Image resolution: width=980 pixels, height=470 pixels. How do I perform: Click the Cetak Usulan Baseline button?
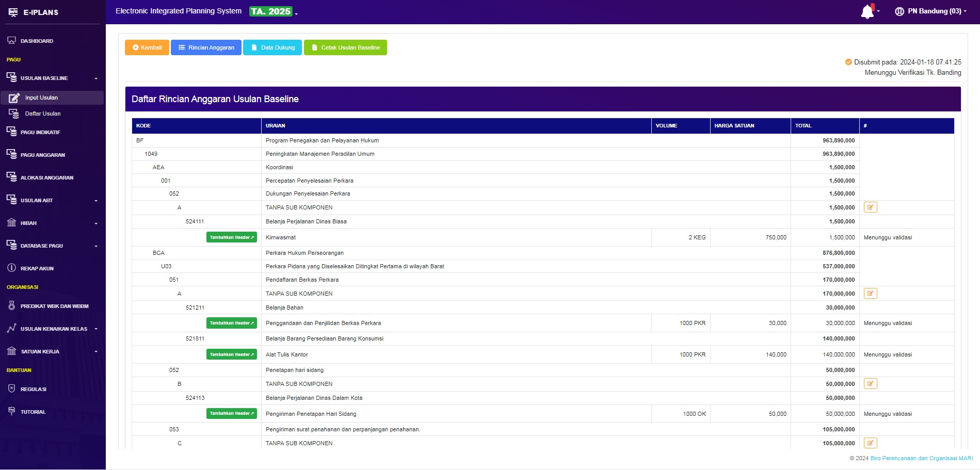(345, 47)
